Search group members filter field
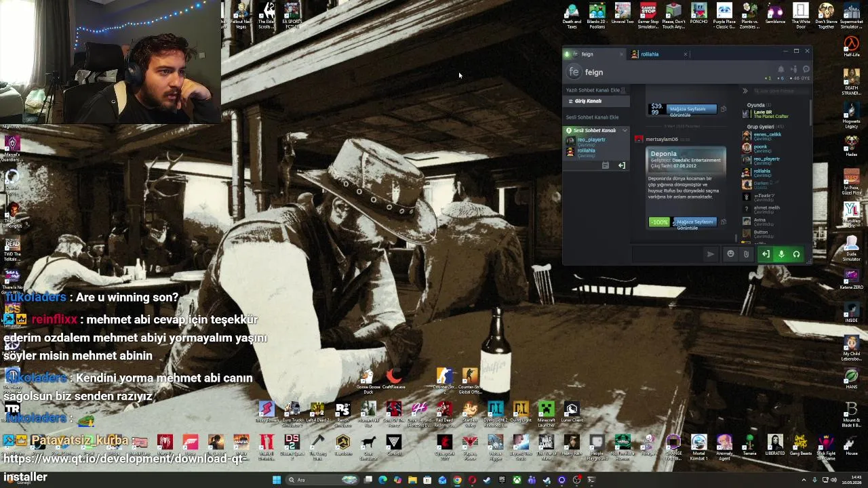This screenshot has height=488, width=868. tap(780, 91)
